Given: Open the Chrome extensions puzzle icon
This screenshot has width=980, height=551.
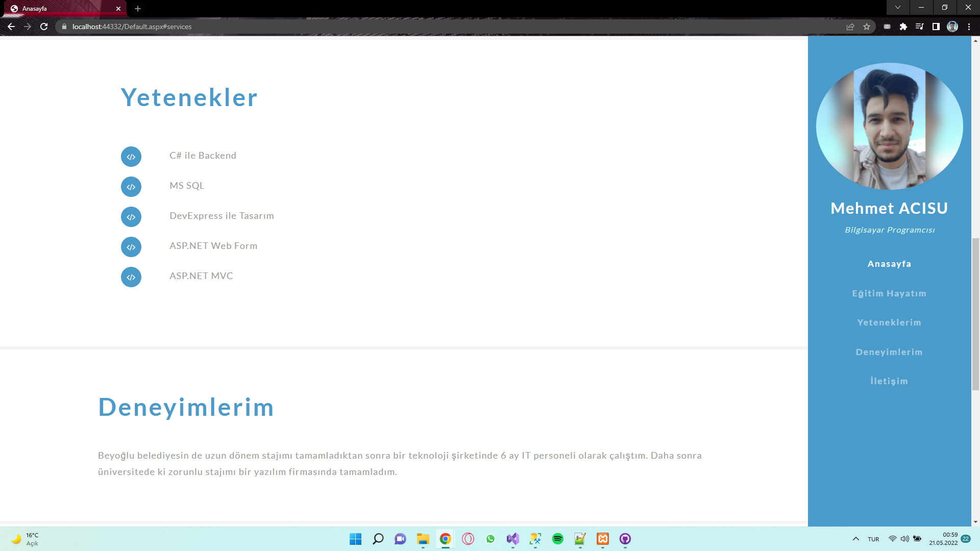Looking at the screenshot, I should [903, 27].
